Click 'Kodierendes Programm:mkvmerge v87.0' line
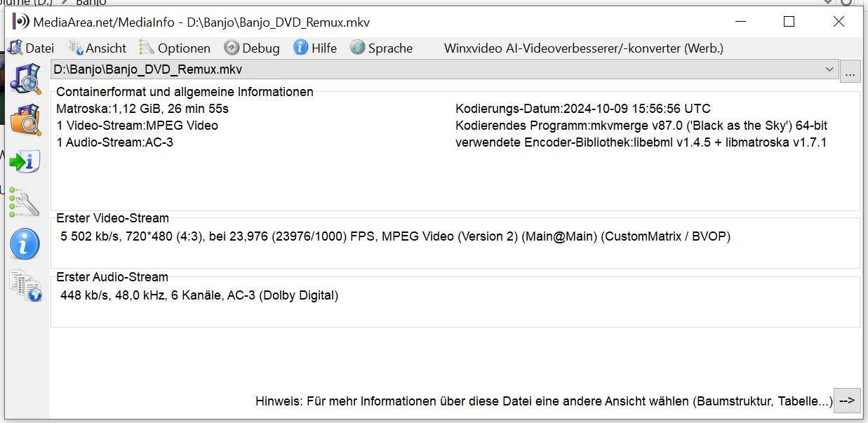868x423 pixels. (x=641, y=126)
